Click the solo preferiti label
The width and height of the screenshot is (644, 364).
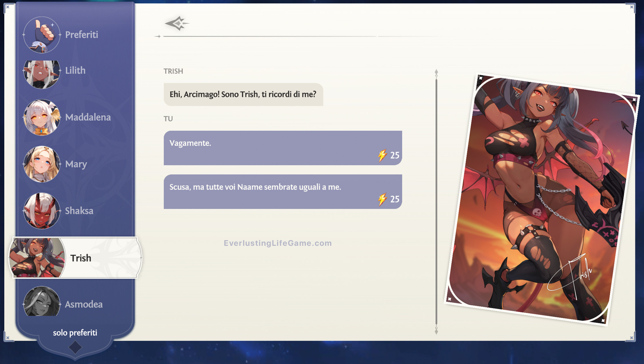[75, 333]
